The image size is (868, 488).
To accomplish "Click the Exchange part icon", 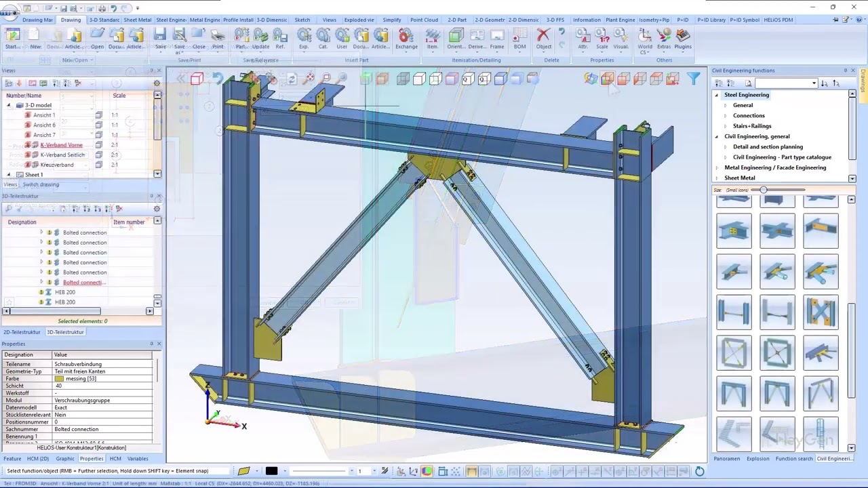I will [x=406, y=38].
